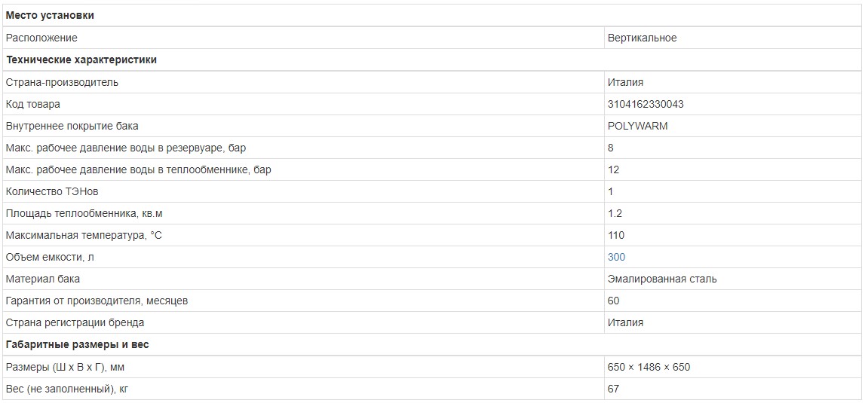The width and height of the screenshot is (868, 403).
Task: Click the 'Страна-производитель' label
Action: point(62,82)
